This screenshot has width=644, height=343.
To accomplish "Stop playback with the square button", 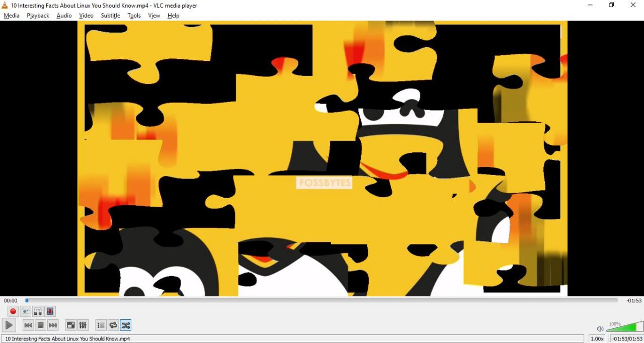I will click(x=41, y=325).
